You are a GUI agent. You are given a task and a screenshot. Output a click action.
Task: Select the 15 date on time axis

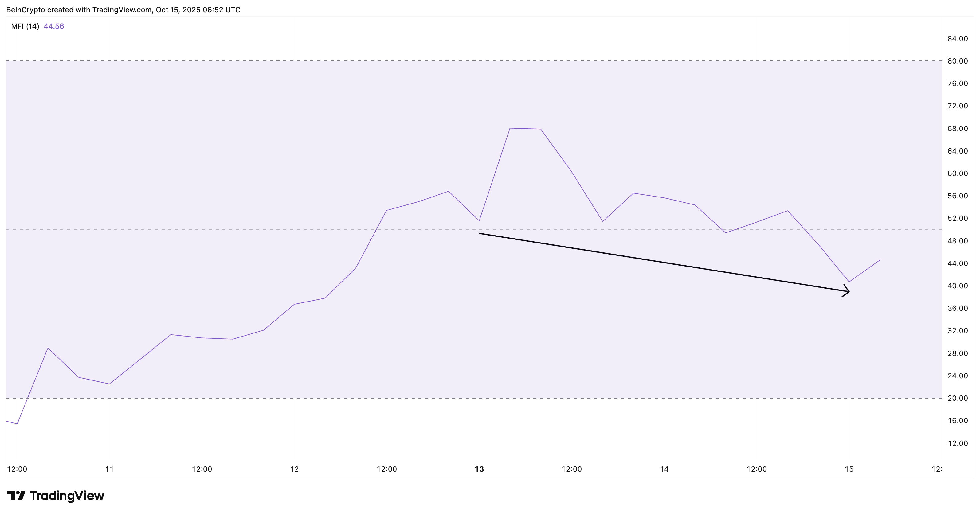click(849, 469)
